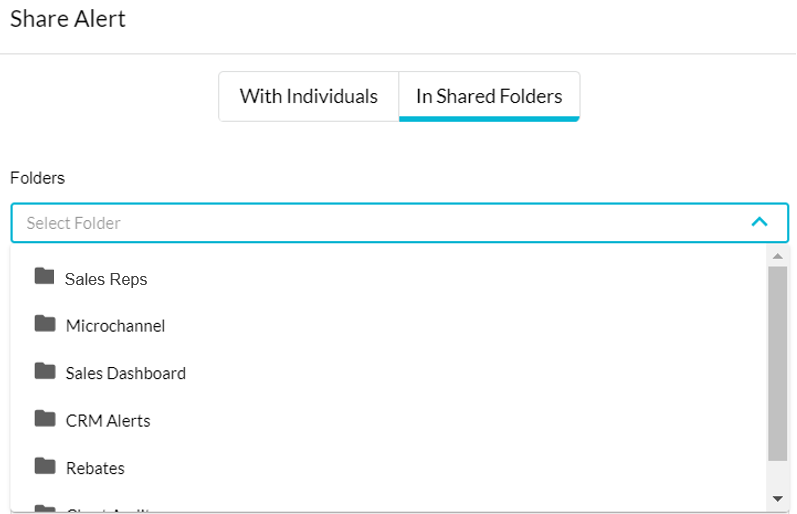This screenshot has width=797, height=514.
Task: Click the Share Alert dialog title
Action: pyautogui.click(x=68, y=19)
